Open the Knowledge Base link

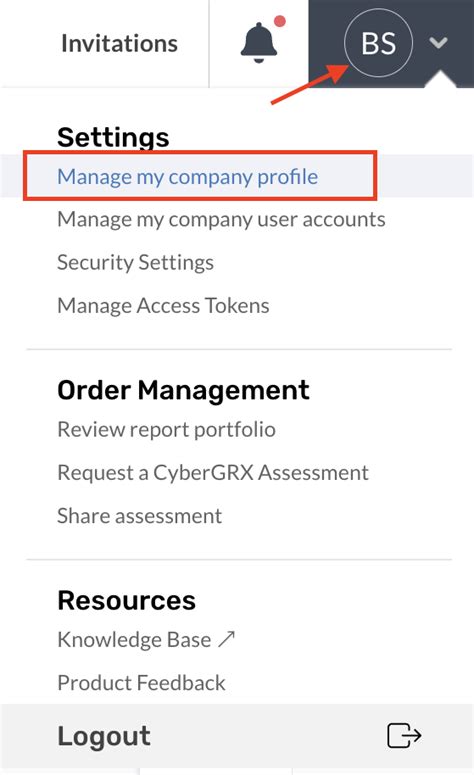134,640
